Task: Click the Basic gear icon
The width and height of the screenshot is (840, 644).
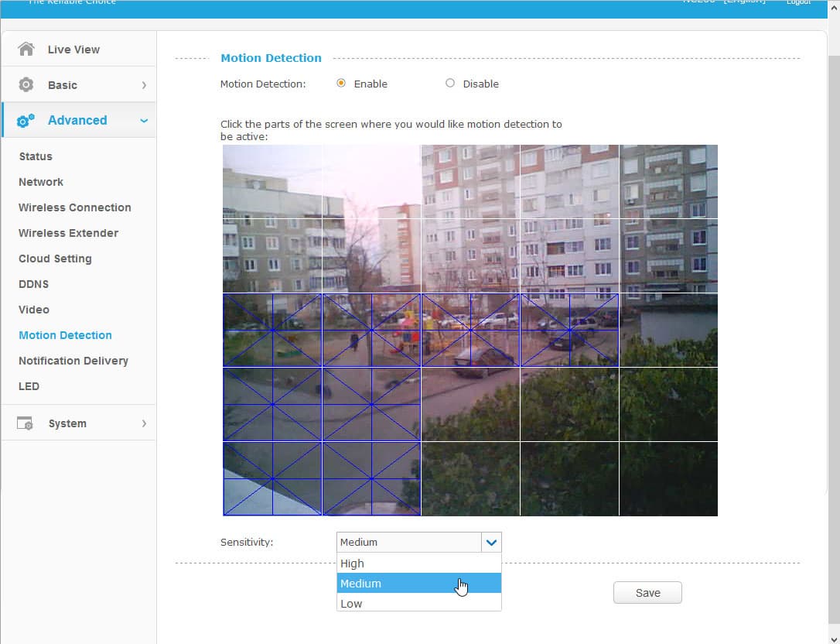Action: point(26,84)
